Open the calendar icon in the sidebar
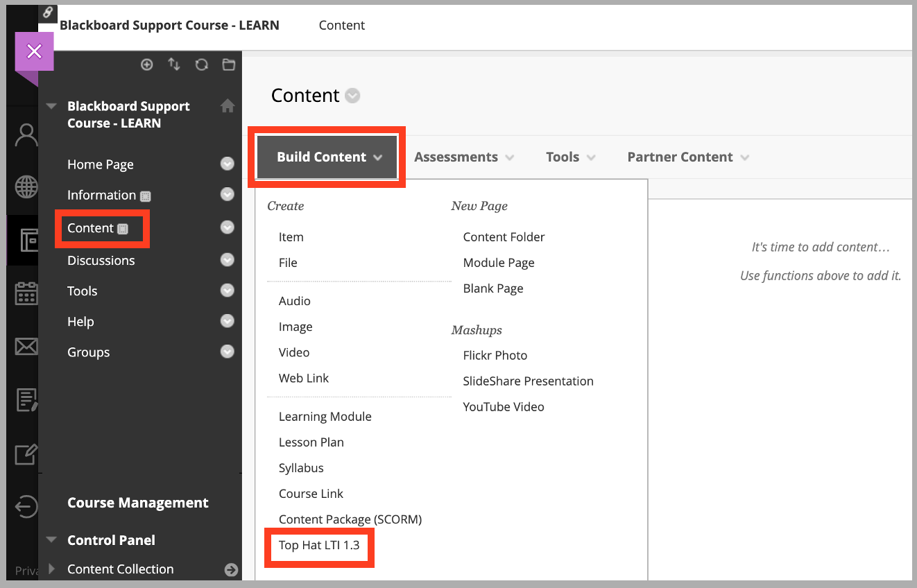917x588 pixels. pos(26,293)
